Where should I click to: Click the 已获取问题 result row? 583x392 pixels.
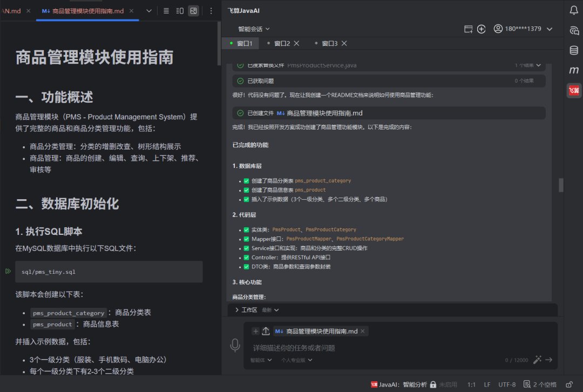coord(389,80)
